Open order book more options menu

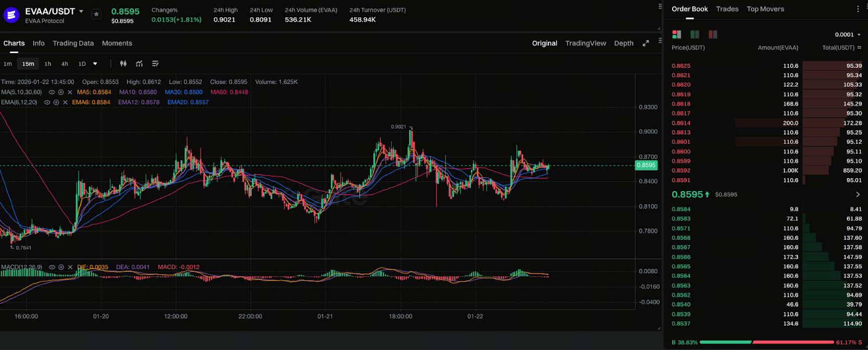(858, 9)
